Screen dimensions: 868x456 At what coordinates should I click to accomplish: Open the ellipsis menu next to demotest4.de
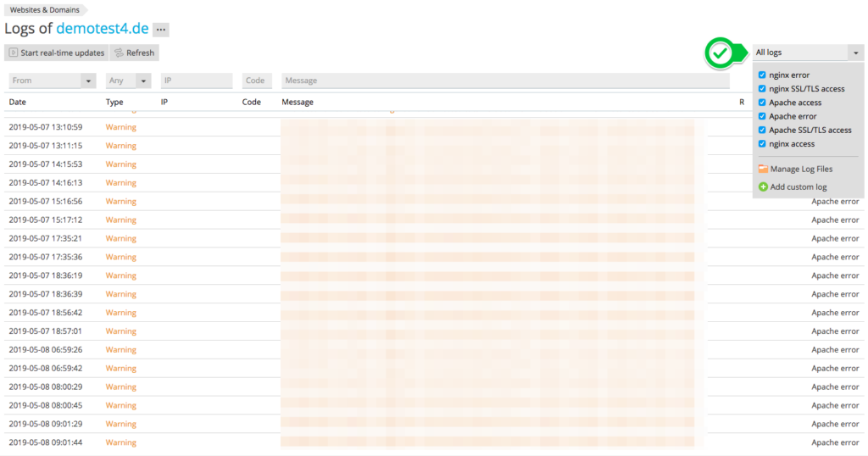[160, 30]
